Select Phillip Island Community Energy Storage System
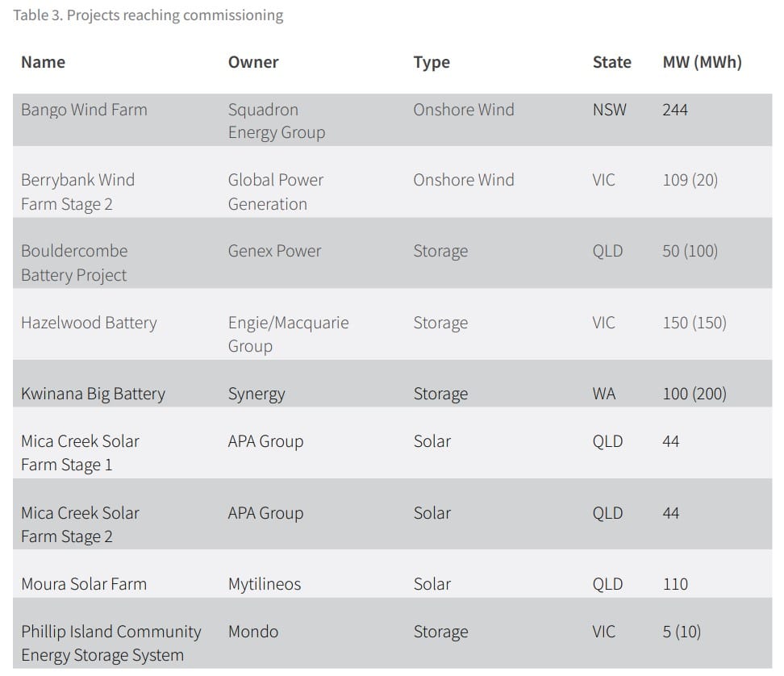Image resolution: width=784 pixels, height=676 pixels. 111,643
